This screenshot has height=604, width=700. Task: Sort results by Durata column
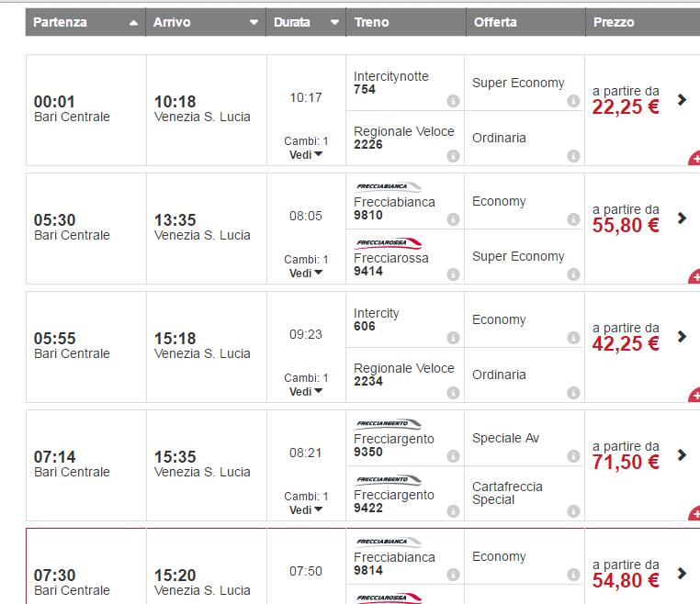point(306,22)
